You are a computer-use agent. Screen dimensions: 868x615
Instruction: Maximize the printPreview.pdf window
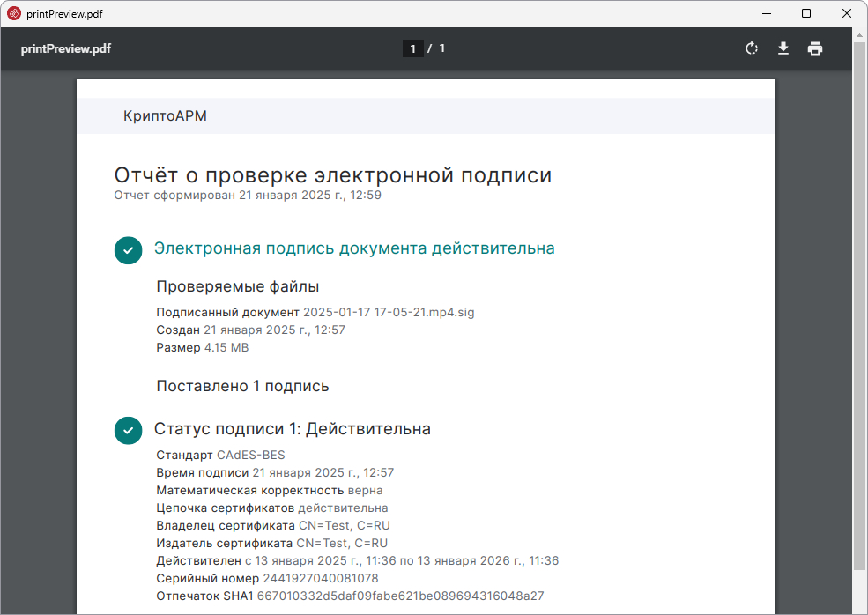pyautogui.click(x=806, y=13)
